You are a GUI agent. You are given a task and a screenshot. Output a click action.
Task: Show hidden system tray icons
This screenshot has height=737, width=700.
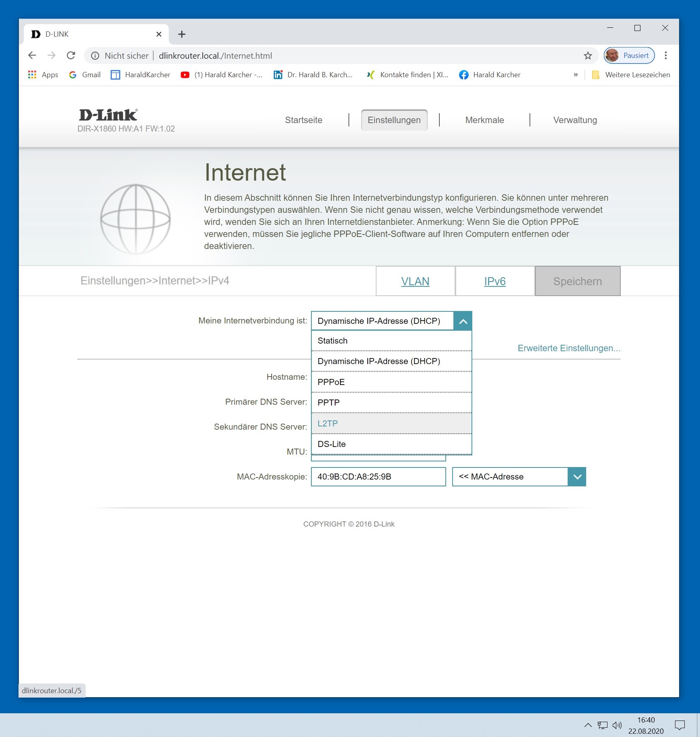pyautogui.click(x=588, y=725)
